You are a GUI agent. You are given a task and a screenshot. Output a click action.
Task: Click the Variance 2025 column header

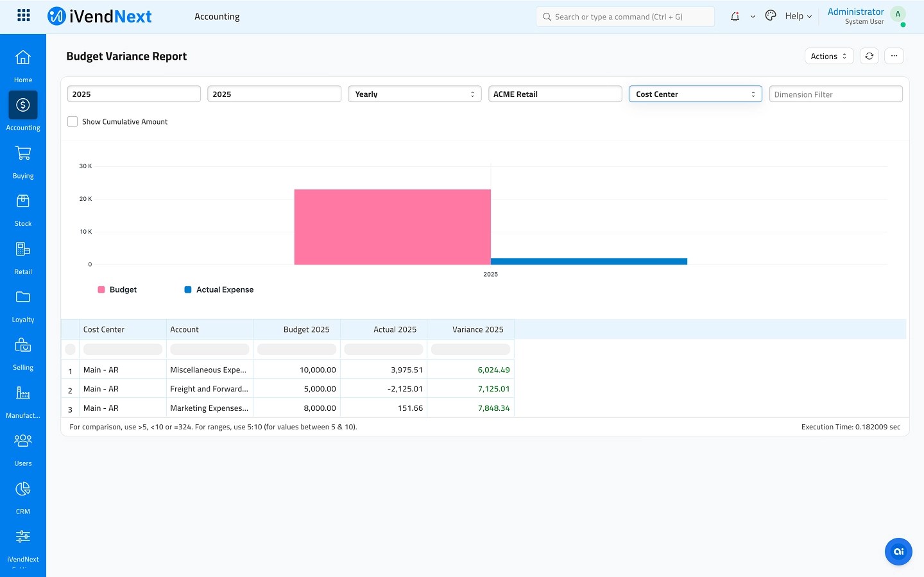click(x=470, y=329)
